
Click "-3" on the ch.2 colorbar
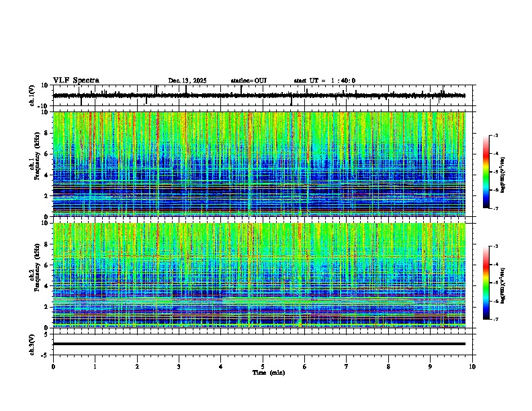pos(496,246)
